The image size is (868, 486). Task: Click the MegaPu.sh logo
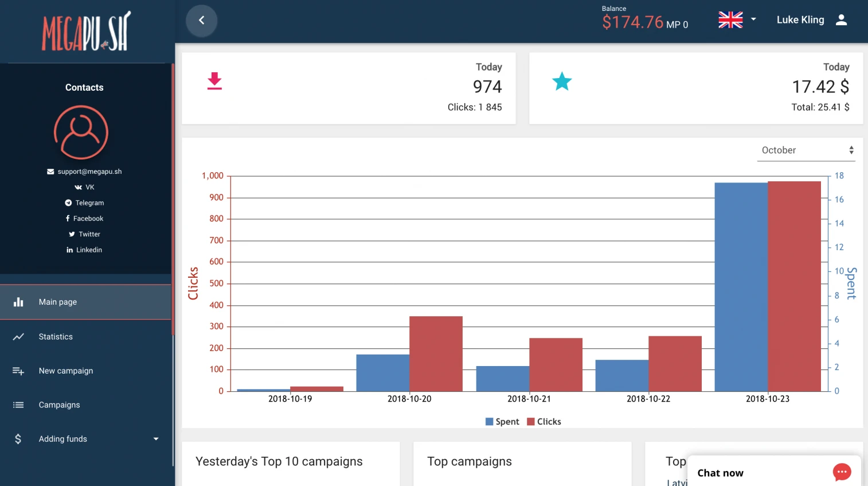pyautogui.click(x=87, y=31)
